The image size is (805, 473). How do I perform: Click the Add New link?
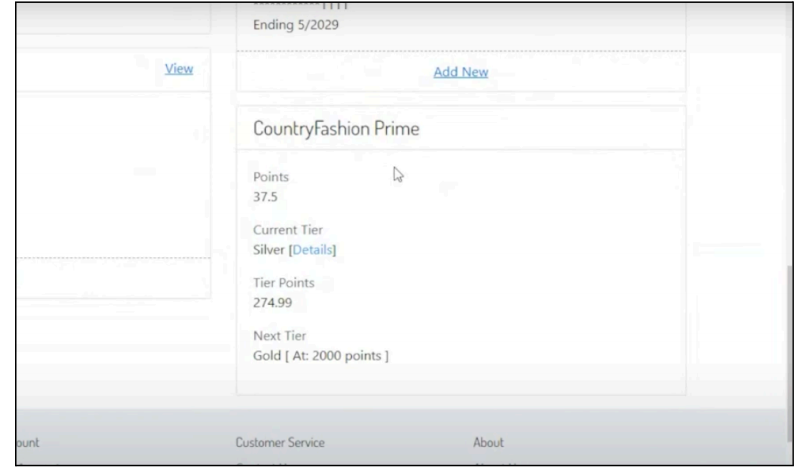coord(460,71)
